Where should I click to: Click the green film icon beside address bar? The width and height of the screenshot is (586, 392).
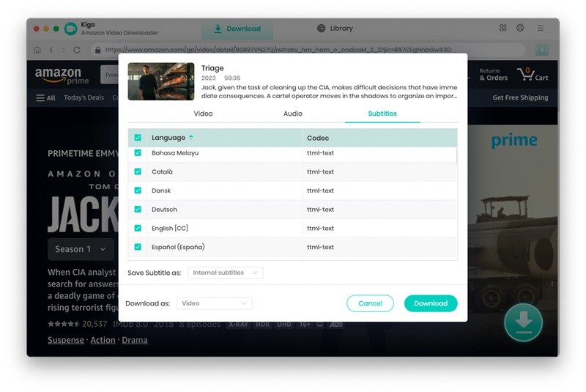coord(541,50)
